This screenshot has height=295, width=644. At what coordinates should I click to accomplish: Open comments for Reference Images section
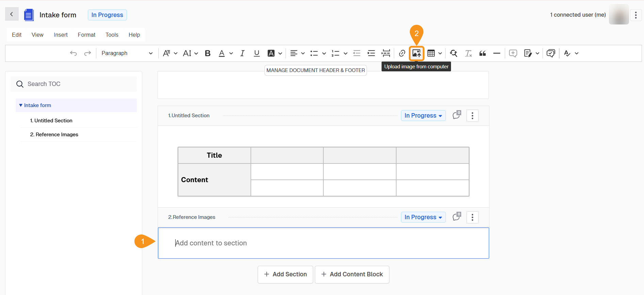click(x=456, y=217)
